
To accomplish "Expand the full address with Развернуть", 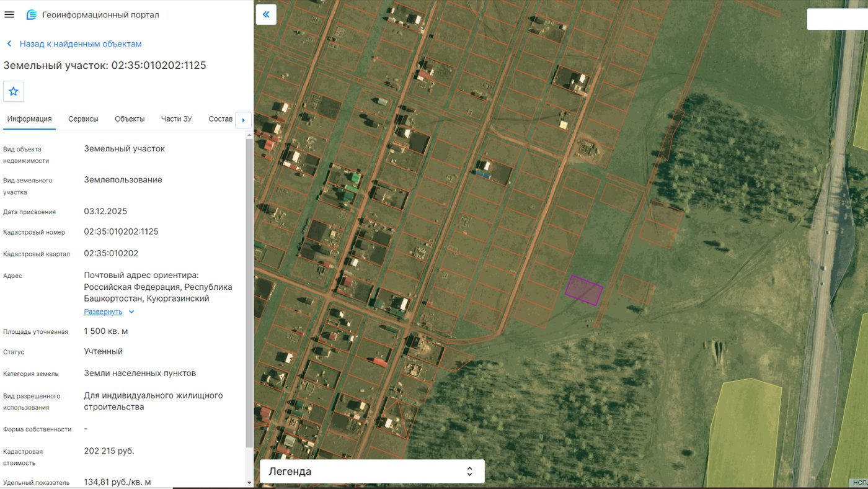I will 103,312.
